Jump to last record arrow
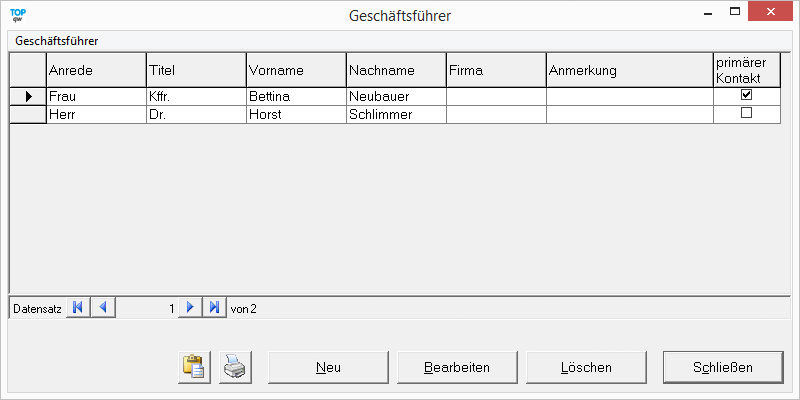 (214, 308)
